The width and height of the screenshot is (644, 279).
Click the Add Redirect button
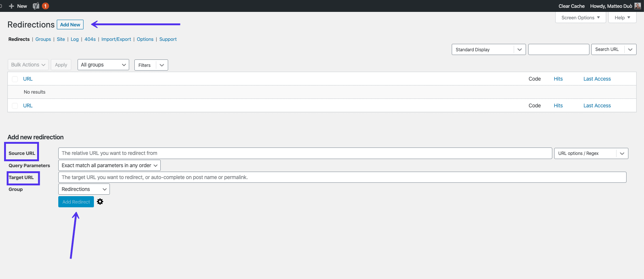coord(76,202)
